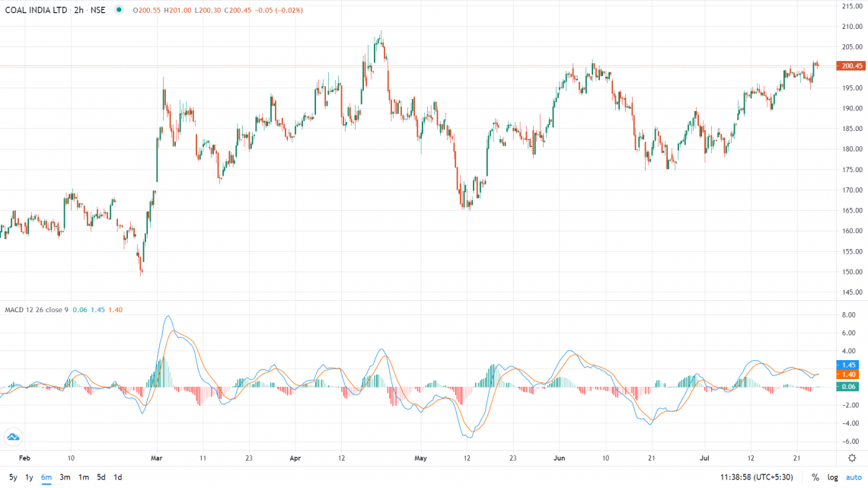
Task: Click the L200.30 low value
Action: (x=208, y=10)
